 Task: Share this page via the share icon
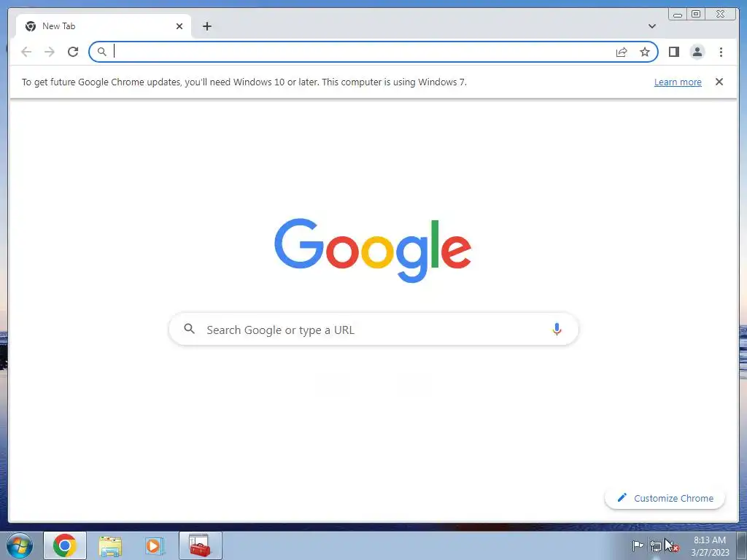coord(622,52)
